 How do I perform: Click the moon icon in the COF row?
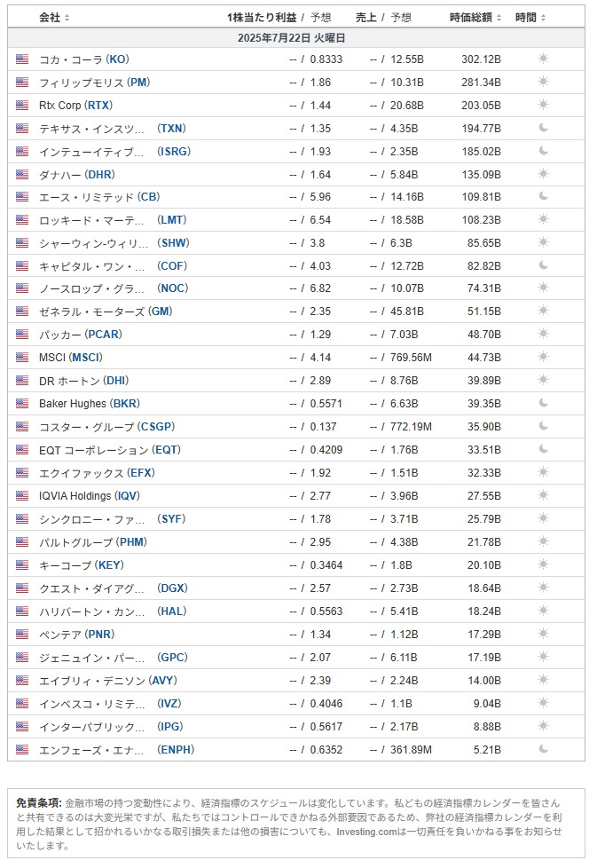pos(543,265)
